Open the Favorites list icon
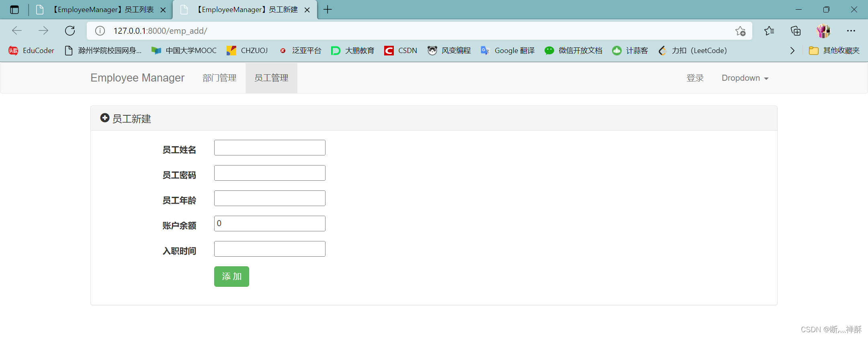 [769, 31]
